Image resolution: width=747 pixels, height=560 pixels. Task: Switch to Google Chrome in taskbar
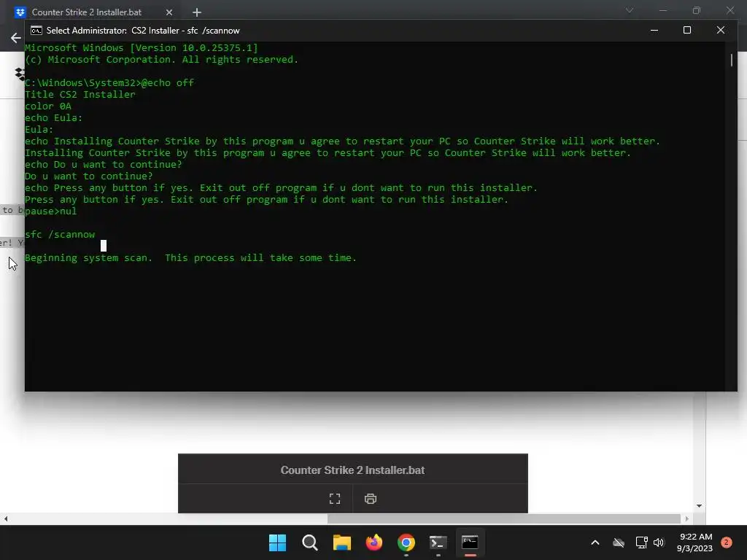pos(406,542)
